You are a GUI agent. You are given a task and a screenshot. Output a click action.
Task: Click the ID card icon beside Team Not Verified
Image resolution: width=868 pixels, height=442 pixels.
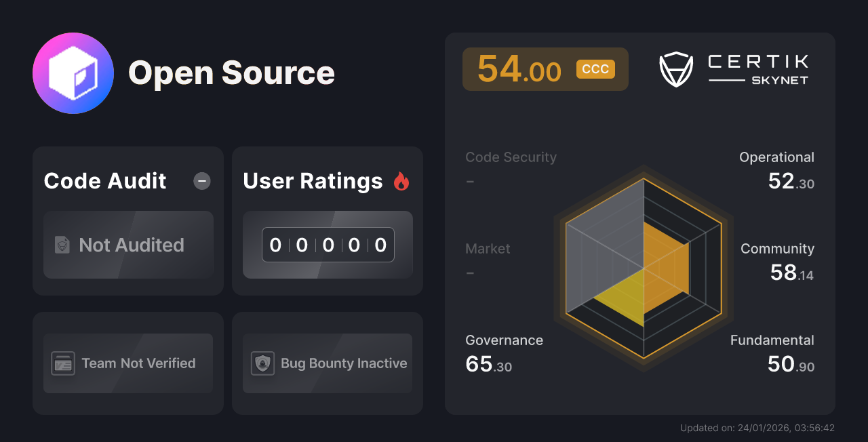64,363
